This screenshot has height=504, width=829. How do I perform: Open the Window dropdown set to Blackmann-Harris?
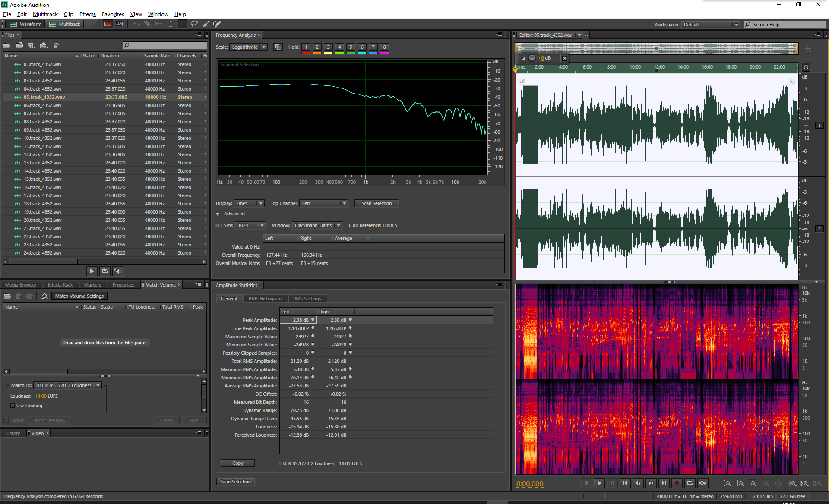(x=317, y=225)
